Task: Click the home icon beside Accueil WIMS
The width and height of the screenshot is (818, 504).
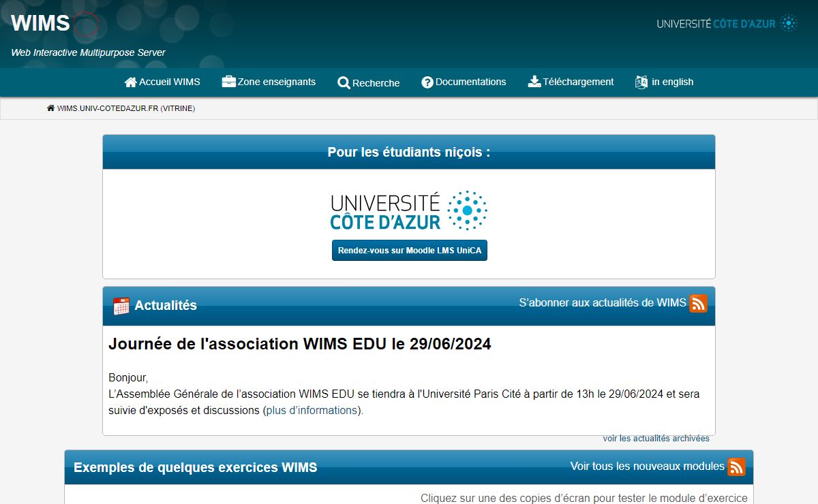Action: tap(131, 82)
